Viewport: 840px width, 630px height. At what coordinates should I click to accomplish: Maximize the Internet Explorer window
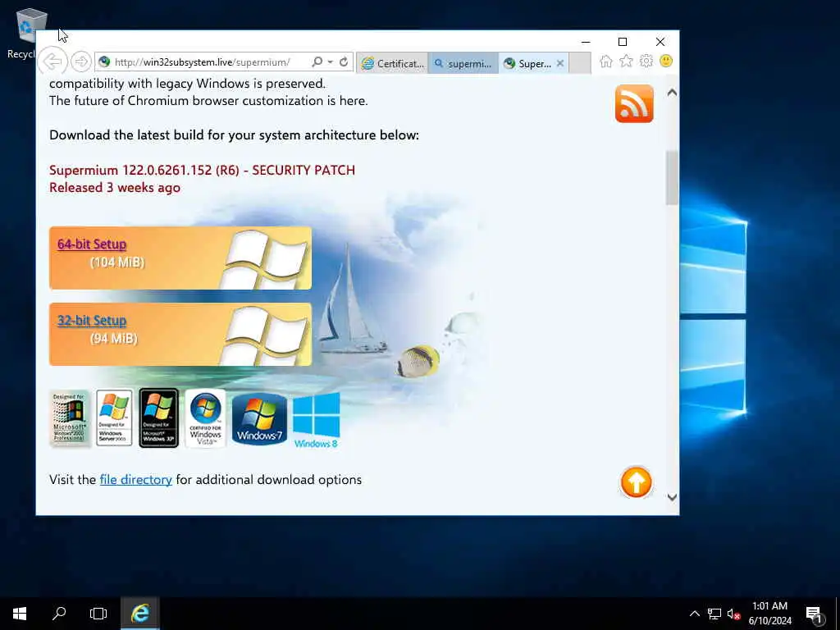click(623, 42)
